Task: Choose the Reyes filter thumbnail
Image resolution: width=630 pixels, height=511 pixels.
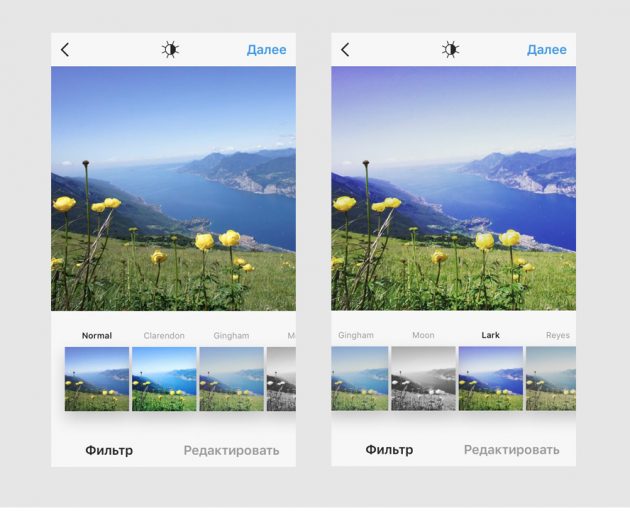Action: pos(551,379)
